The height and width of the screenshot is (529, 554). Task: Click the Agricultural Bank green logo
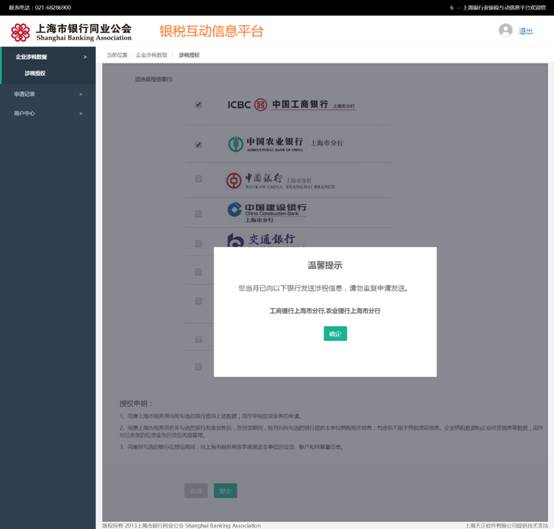click(x=235, y=144)
